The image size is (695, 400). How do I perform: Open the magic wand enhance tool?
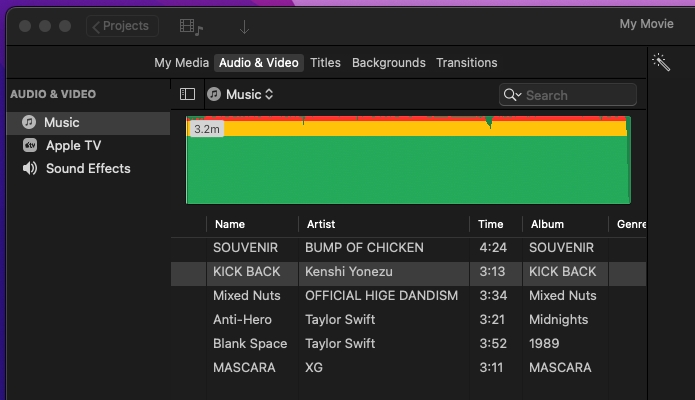click(661, 62)
